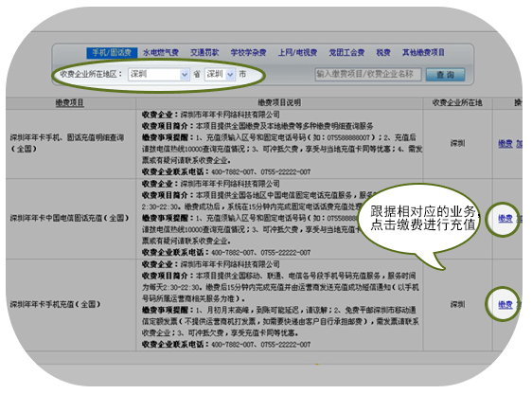Sort by the 缴费项目 column header

[x=70, y=103]
